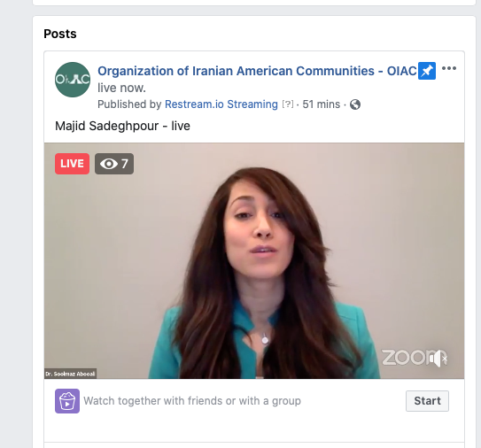Open the Restream.io Streaming link
The image size is (481, 448).
point(221,104)
